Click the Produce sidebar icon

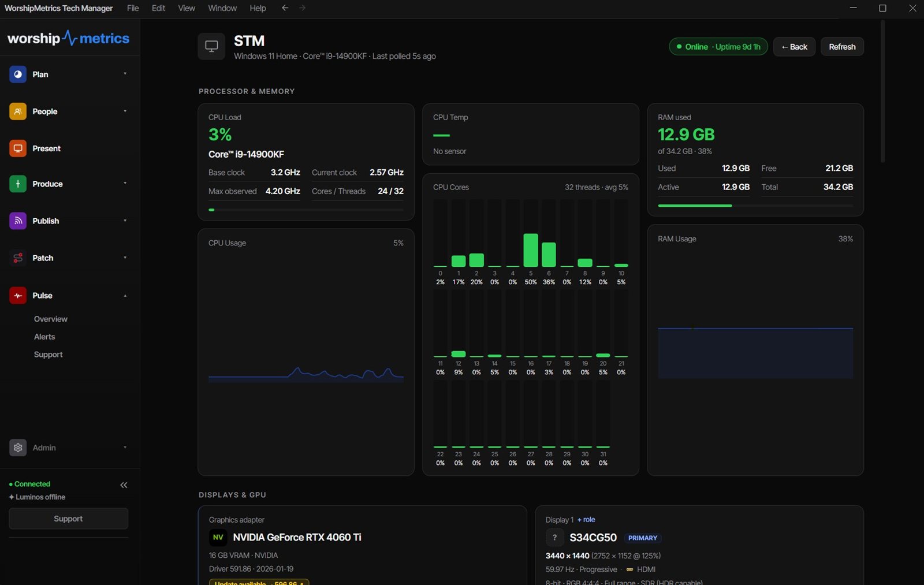click(x=18, y=184)
